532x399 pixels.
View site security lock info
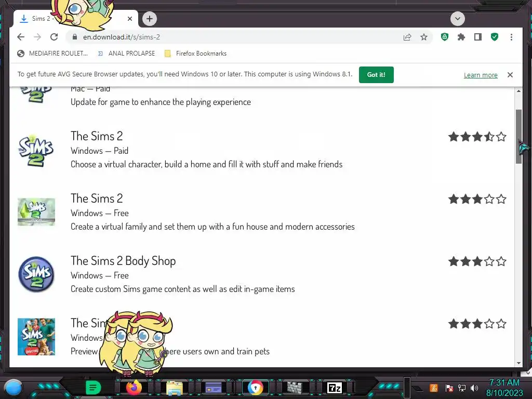coord(75,37)
